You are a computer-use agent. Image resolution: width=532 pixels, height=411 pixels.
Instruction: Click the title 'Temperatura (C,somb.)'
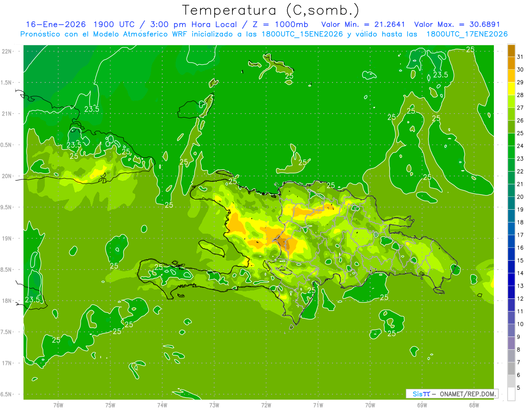tap(270, 10)
